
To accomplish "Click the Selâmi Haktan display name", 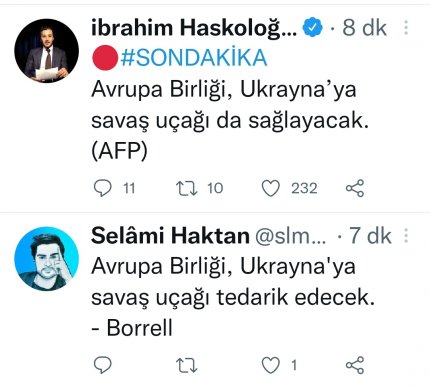I will click(170, 236).
